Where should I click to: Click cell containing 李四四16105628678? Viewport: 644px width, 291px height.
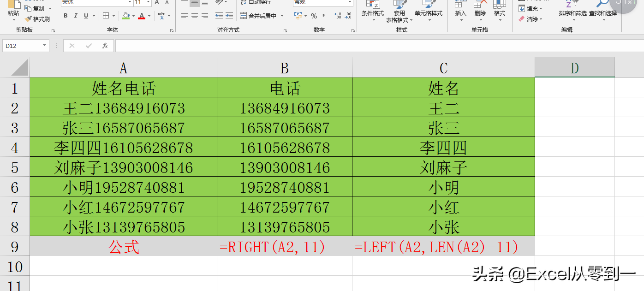(123, 147)
